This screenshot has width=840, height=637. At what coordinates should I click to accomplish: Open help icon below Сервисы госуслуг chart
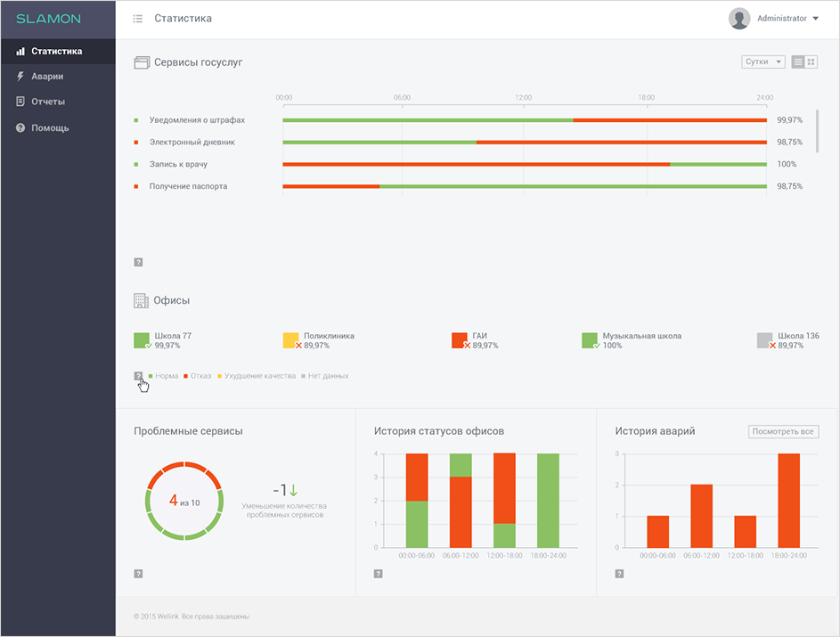138,262
